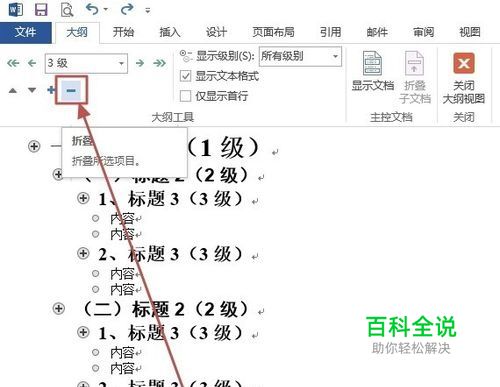Screen dimensions: 500x387
Task: Promote outline level left arrow
Action: coord(32,63)
